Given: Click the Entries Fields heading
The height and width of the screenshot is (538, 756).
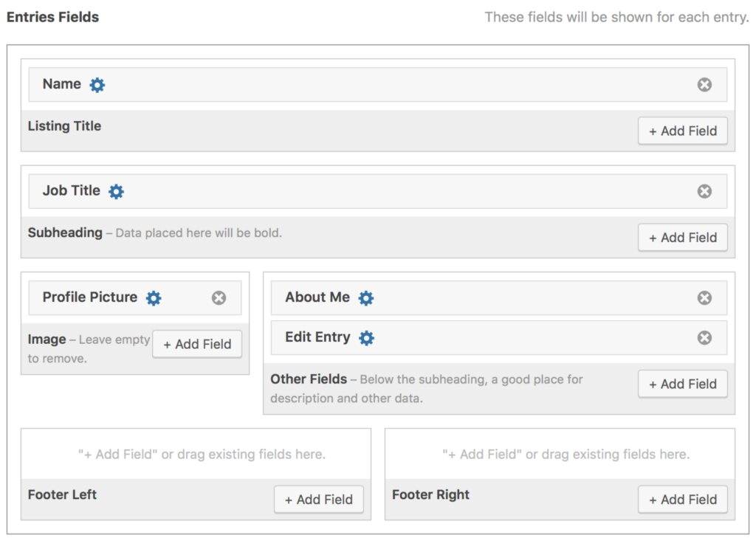Looking at the screenshot, I should 52,18.
